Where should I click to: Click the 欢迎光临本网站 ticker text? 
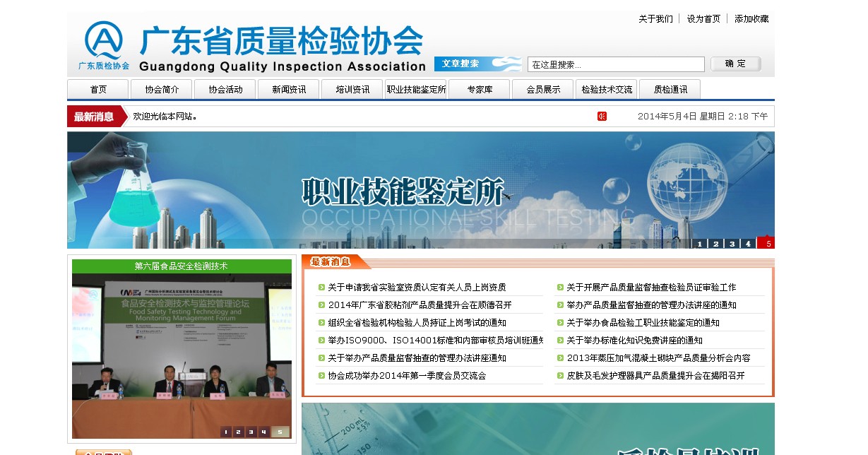coord(165,117)
